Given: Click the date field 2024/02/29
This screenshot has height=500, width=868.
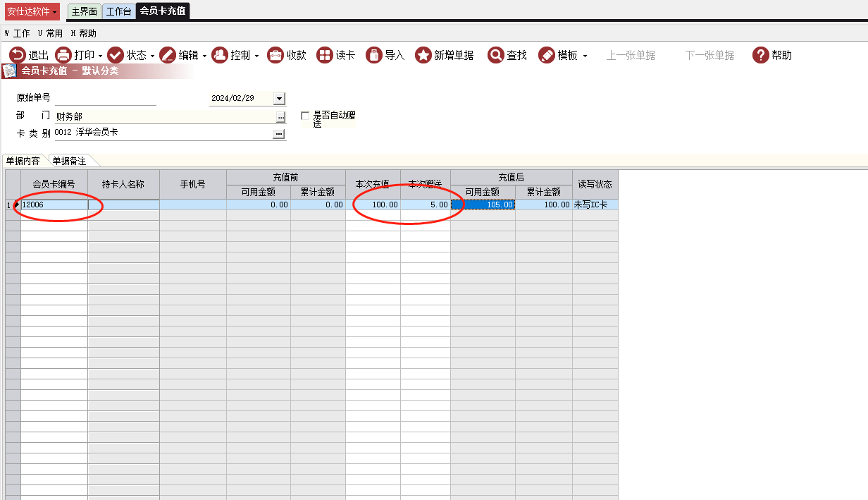Looking at the screenshot, I should 241,99.
